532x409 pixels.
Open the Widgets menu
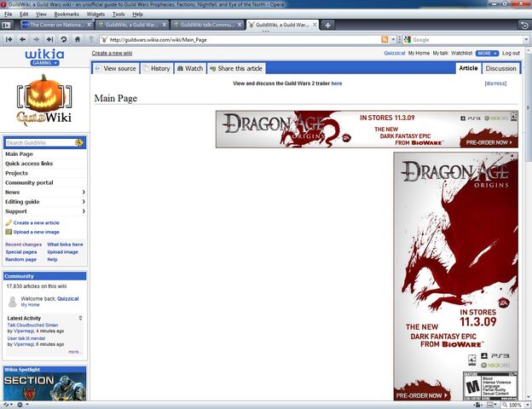pyautogui.click(x=95, y=14)
